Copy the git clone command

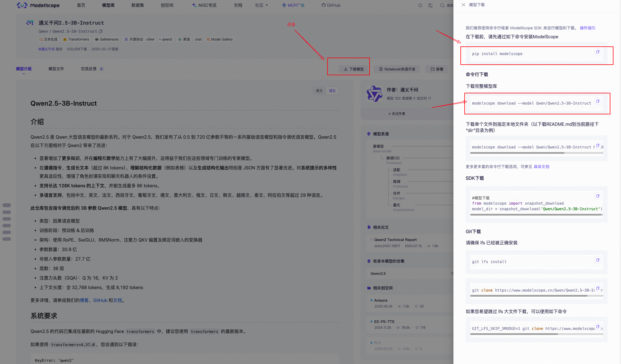point(598,288)
